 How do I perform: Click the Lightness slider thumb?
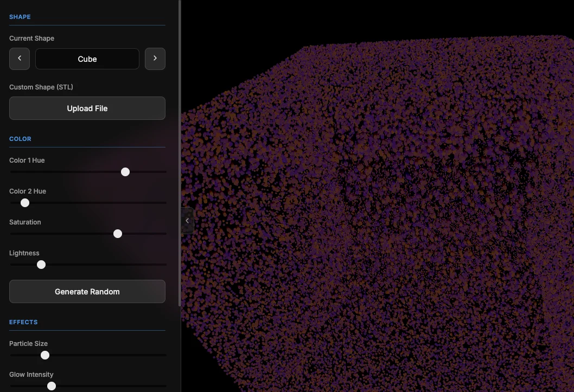click(41, 265)
